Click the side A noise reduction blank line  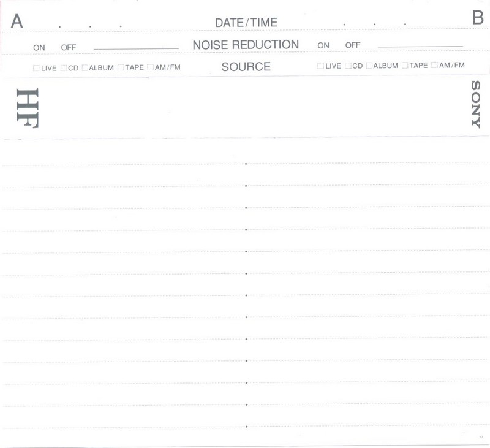136,48
